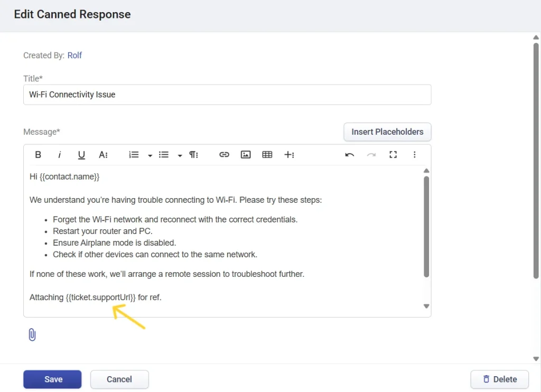Expand ordered list style dropdown arrow

click(x=150, y=156)
